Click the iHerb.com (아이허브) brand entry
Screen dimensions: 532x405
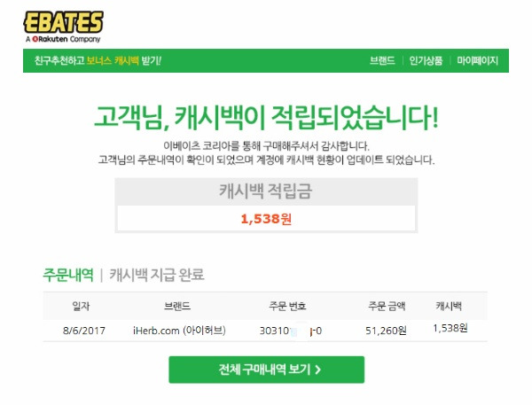[x=179, y=330]
